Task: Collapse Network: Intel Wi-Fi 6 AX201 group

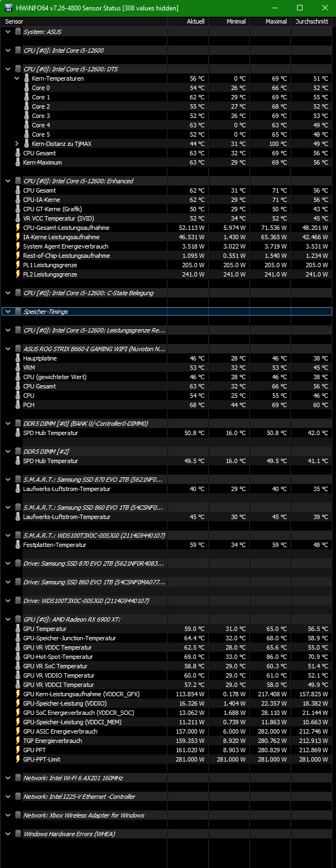Action: pyautogui.click(x=8, y=778)
